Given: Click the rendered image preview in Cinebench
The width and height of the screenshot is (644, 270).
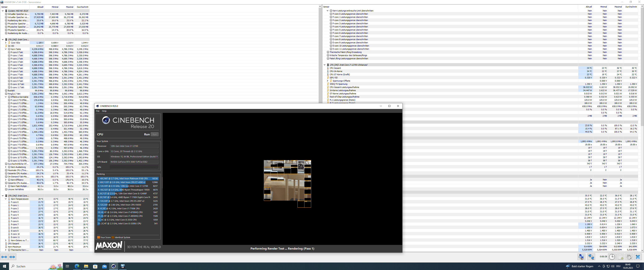Looking at the screenshot, I should tap(287, 184).
